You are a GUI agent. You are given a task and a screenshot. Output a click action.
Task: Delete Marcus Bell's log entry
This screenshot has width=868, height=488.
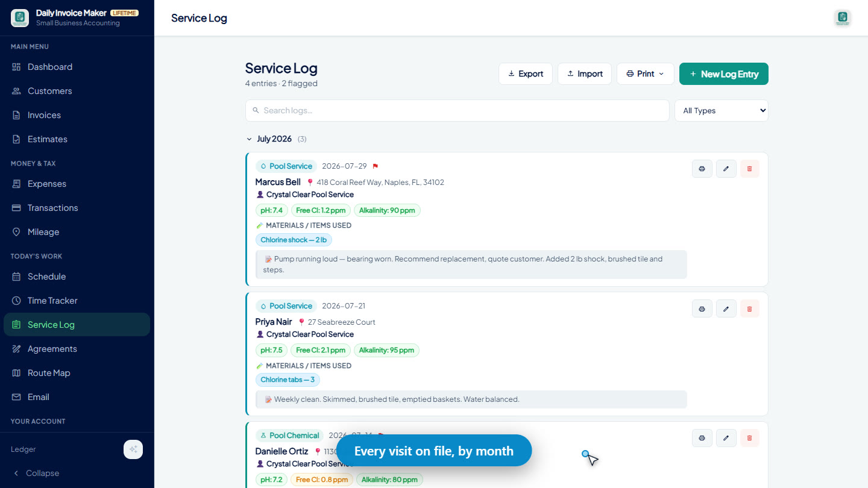(750, 169)
